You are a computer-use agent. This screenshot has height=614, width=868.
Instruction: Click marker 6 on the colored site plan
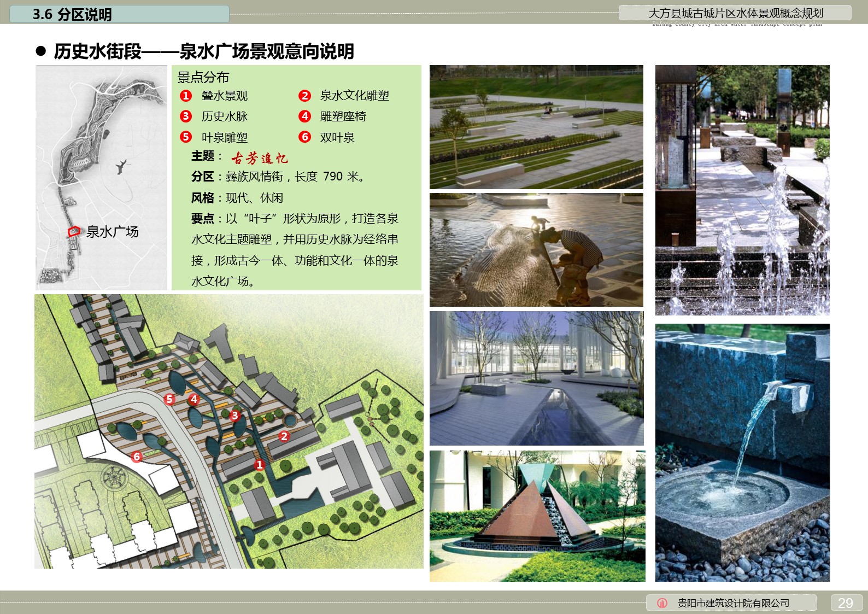[137, 457]
